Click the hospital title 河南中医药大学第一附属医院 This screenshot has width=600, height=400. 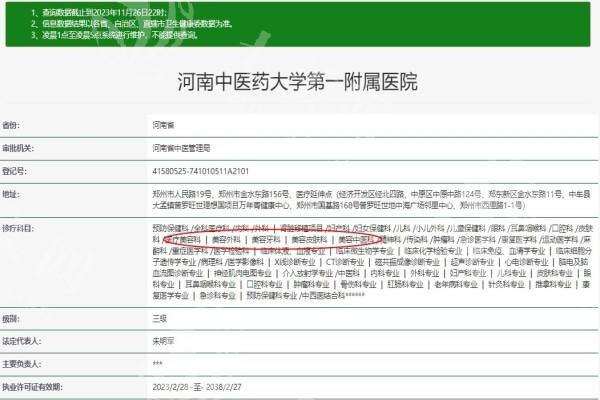tap(297, 82)
